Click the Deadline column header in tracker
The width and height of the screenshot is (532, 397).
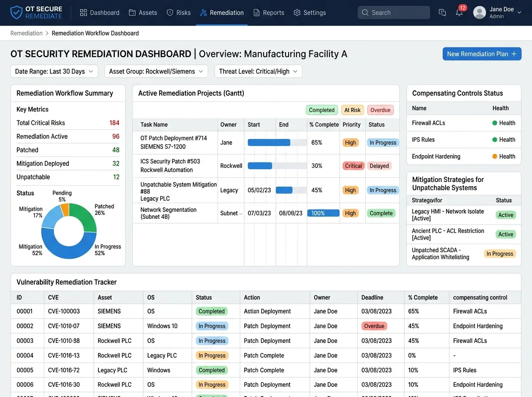click(372, 298)
